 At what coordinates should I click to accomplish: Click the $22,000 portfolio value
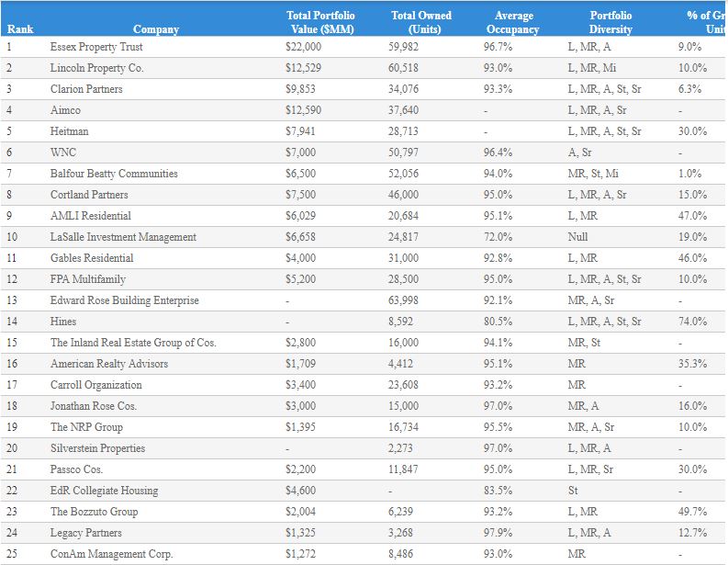pyautogui.click(x=303, y=47)
